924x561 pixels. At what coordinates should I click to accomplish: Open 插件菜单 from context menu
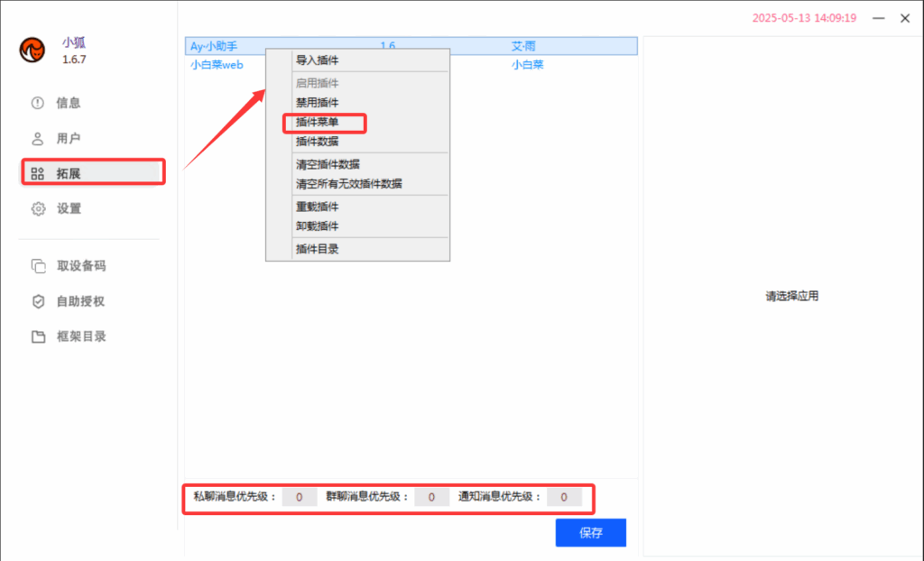tap(317, 122)
